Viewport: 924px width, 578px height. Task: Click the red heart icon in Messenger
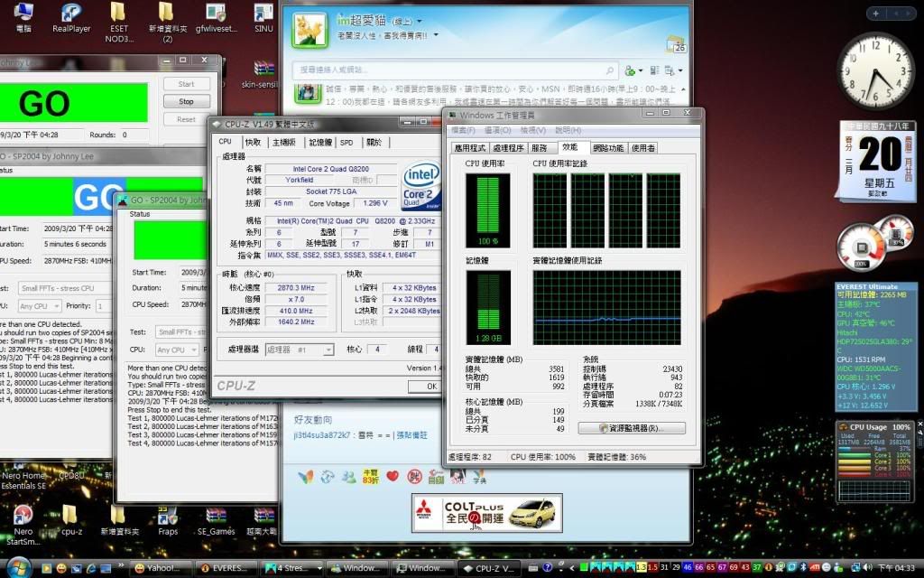coord(393,475)
